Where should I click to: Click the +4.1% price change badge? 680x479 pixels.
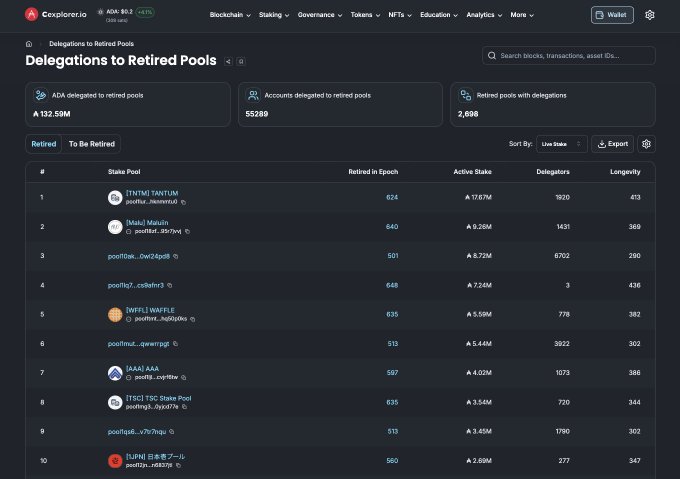pyautogui.click(x=145, y=12)
